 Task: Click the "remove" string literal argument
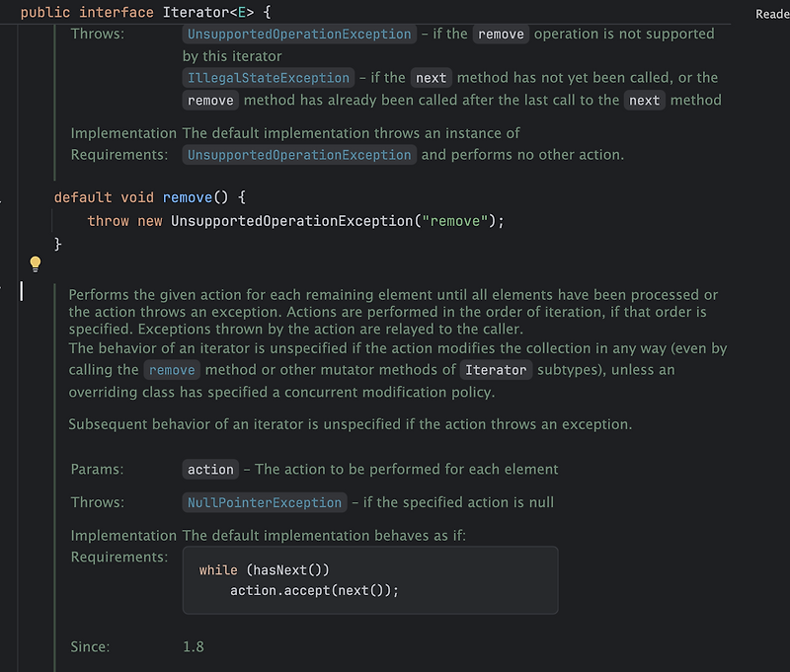[455, 221]
